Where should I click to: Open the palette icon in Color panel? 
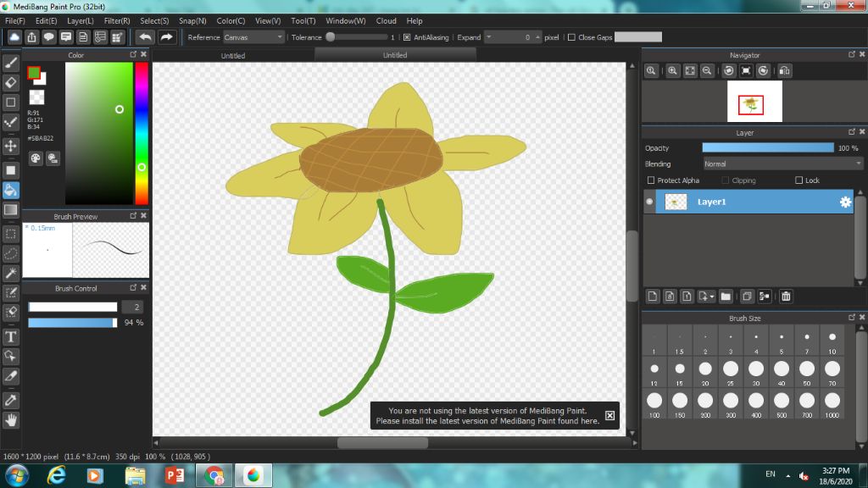[36, 158]
